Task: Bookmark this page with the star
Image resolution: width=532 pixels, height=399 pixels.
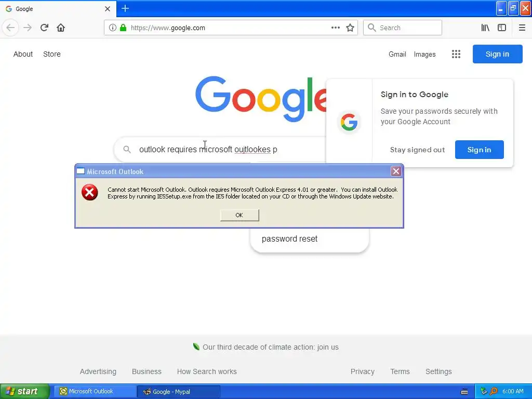Action: coord(350,28)
